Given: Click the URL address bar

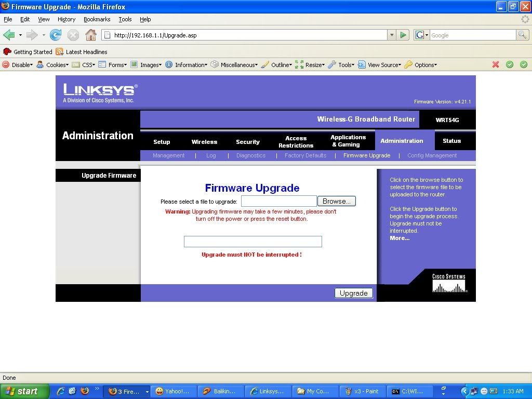Looking at the screenshot, I should (x=244, y=35).
